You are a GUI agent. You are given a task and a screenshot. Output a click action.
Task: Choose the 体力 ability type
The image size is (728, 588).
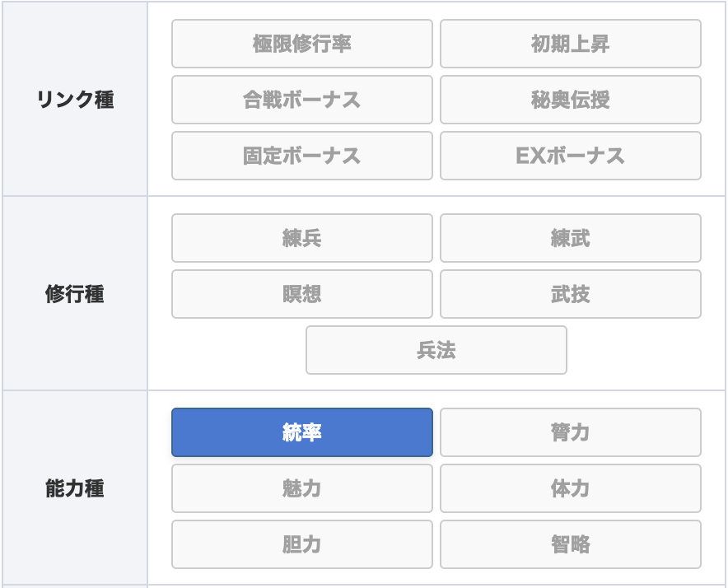tap(571, 488)
